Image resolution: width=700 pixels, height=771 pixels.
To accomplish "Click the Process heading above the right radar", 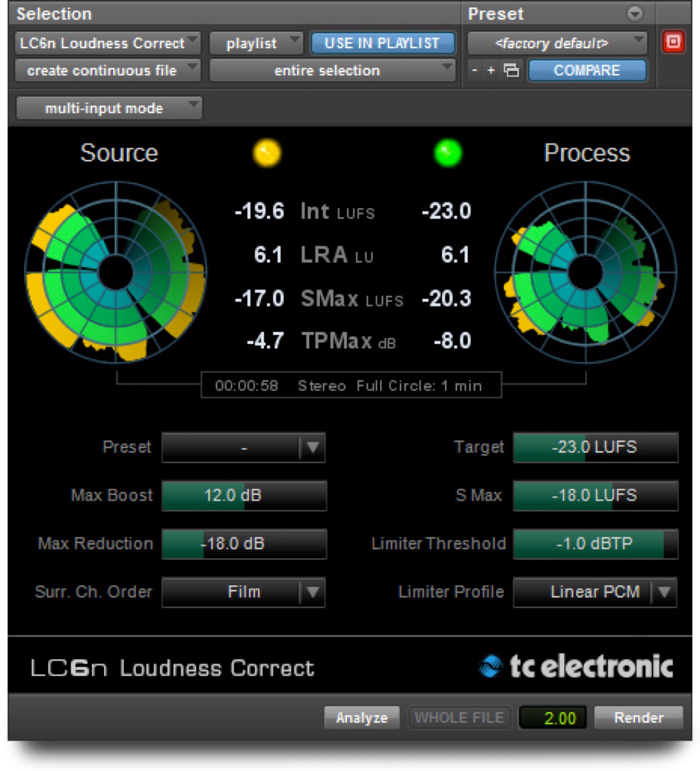I will (587, 153).
